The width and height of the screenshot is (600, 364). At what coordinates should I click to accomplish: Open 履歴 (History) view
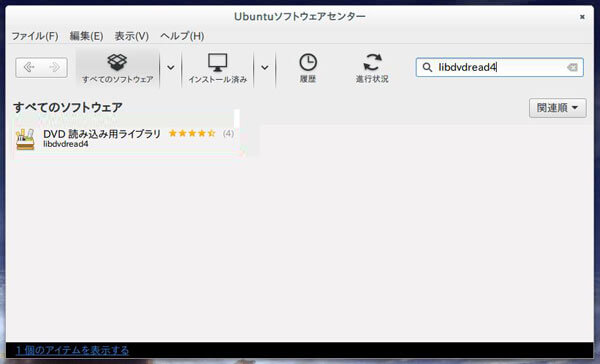pyautogui.click(x=308, y=68)
